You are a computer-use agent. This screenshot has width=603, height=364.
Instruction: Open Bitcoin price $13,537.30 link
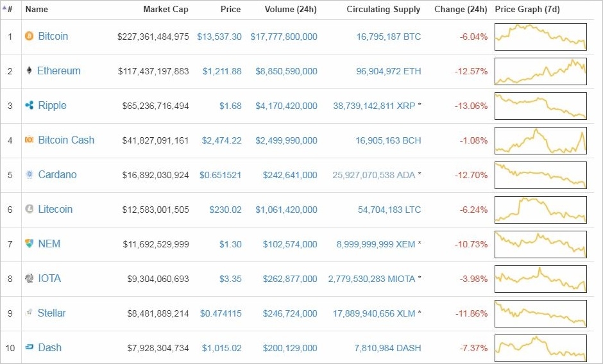[x=219, y=37]
